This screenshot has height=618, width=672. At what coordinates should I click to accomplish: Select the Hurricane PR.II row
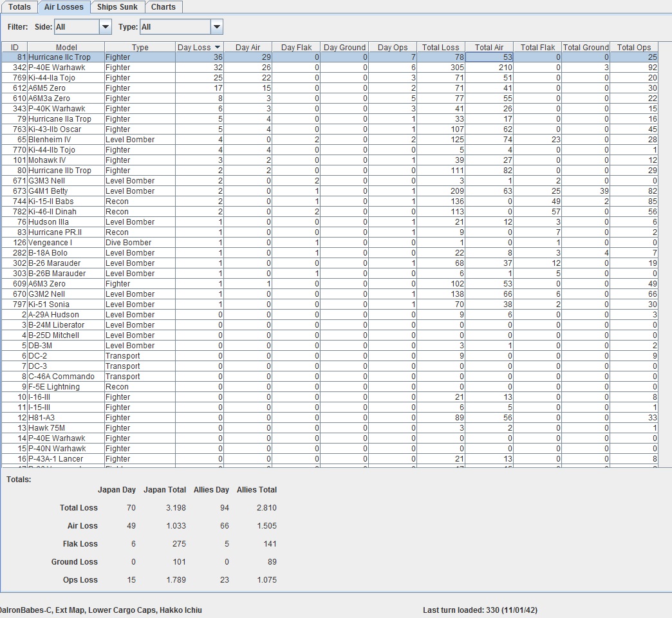330,232
